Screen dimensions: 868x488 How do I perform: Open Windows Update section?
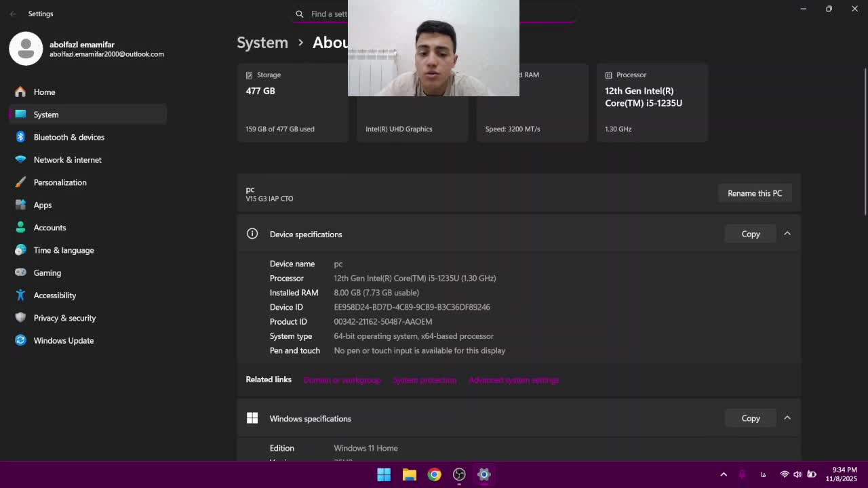(x=63, y=340)
